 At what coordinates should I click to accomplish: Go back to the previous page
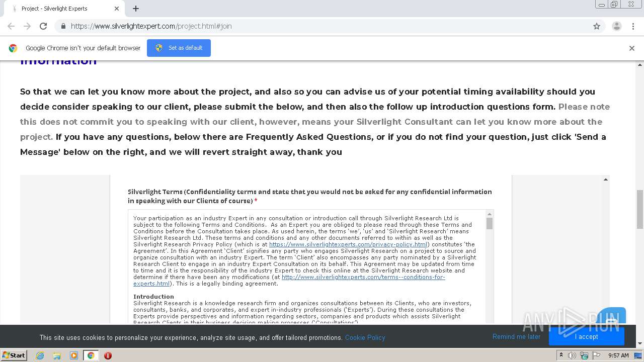(x=11, y=26)
